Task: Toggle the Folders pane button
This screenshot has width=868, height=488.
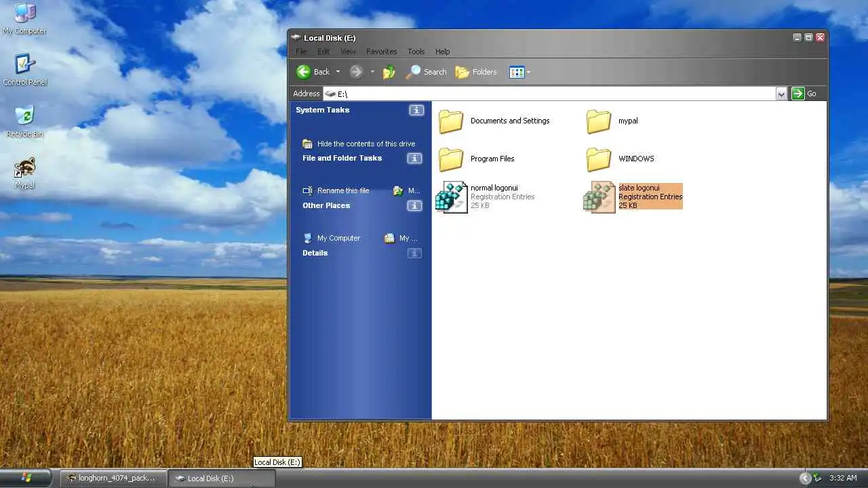Action: [476, 72]
